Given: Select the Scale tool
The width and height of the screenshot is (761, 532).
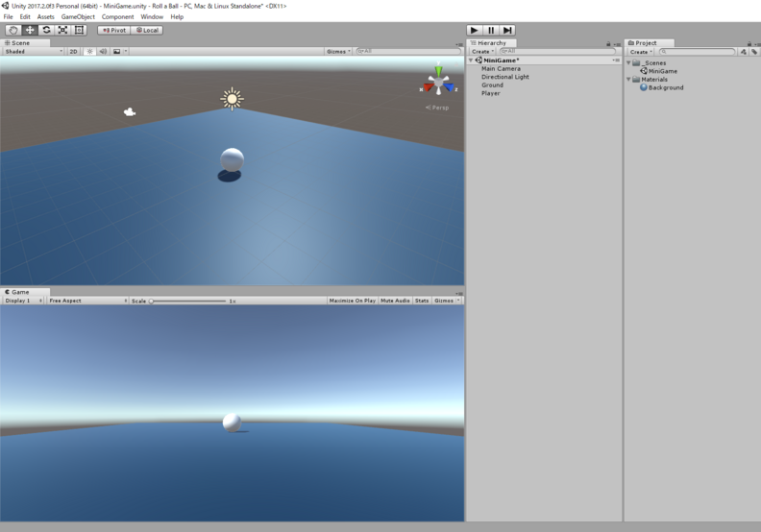Looking at the screenshot, I should (x=62, y=30).
